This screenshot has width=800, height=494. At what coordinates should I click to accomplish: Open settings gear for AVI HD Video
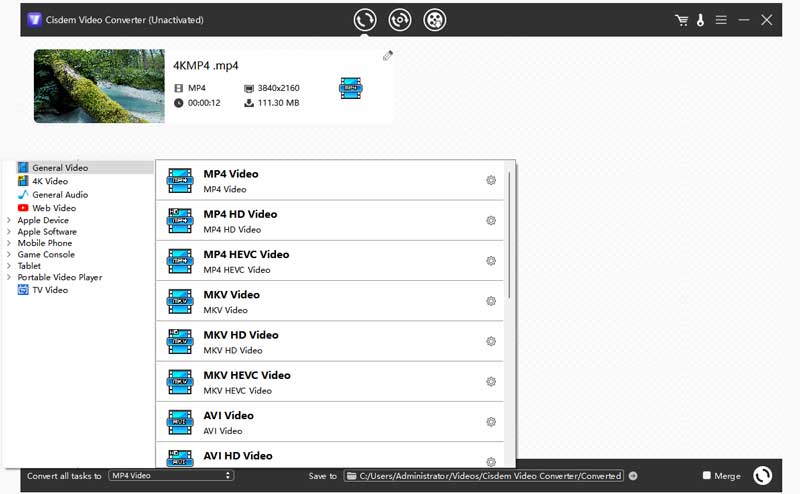click(x=491, y=461)
